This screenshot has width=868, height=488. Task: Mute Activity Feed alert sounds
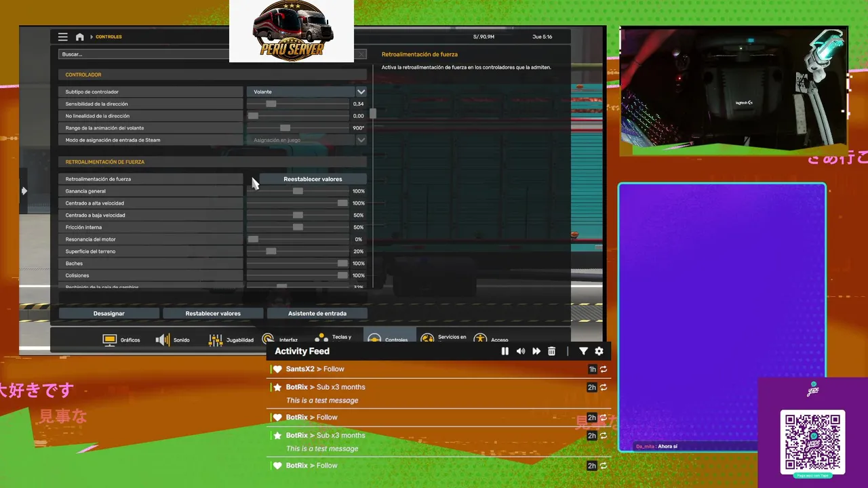pyautogui.click(x=520, y=351)
